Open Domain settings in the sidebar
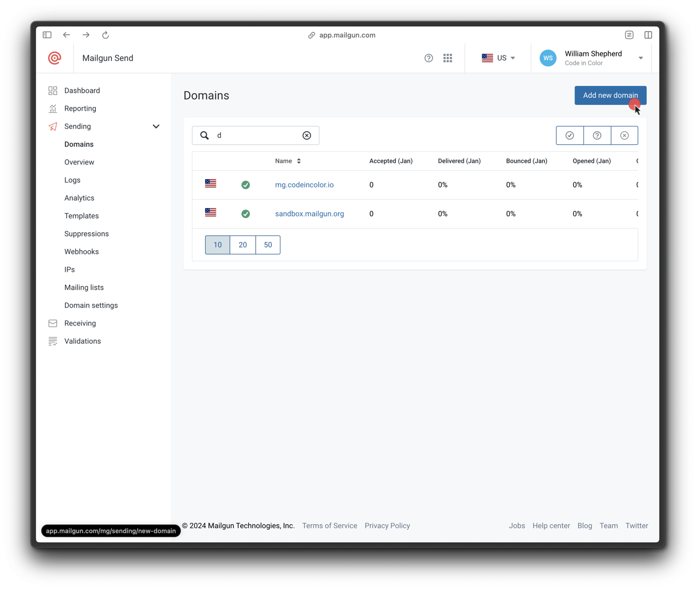Screen dimensions: 700x592 (91, 305)
